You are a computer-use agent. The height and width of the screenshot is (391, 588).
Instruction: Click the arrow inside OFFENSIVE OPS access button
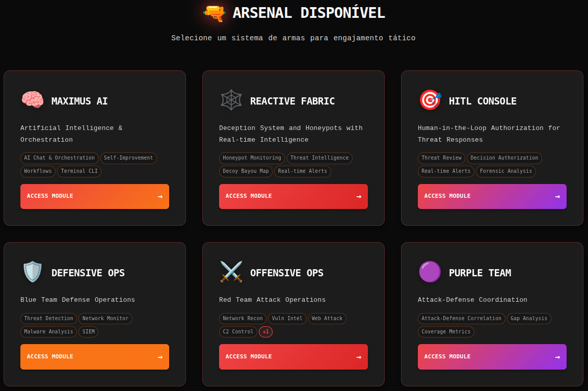click(359, 357)
